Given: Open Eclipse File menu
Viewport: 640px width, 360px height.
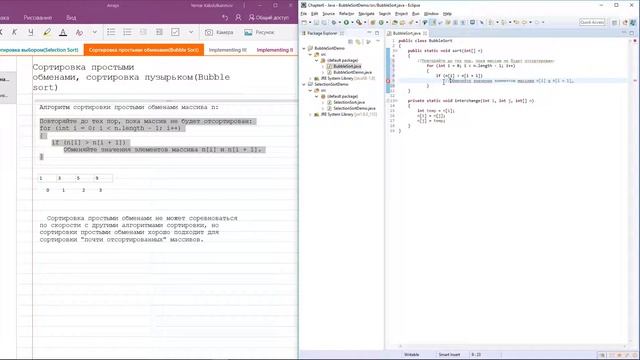Looking at the screenshot, I should 304,14.
